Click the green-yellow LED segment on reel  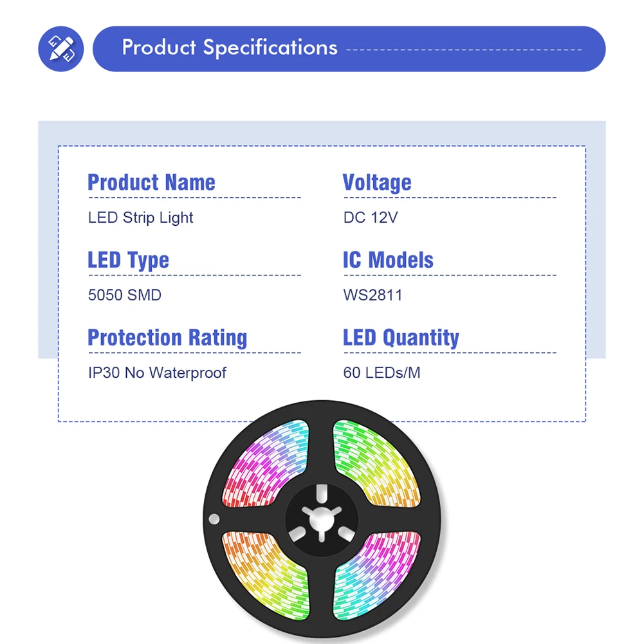[x=376, y=463]
